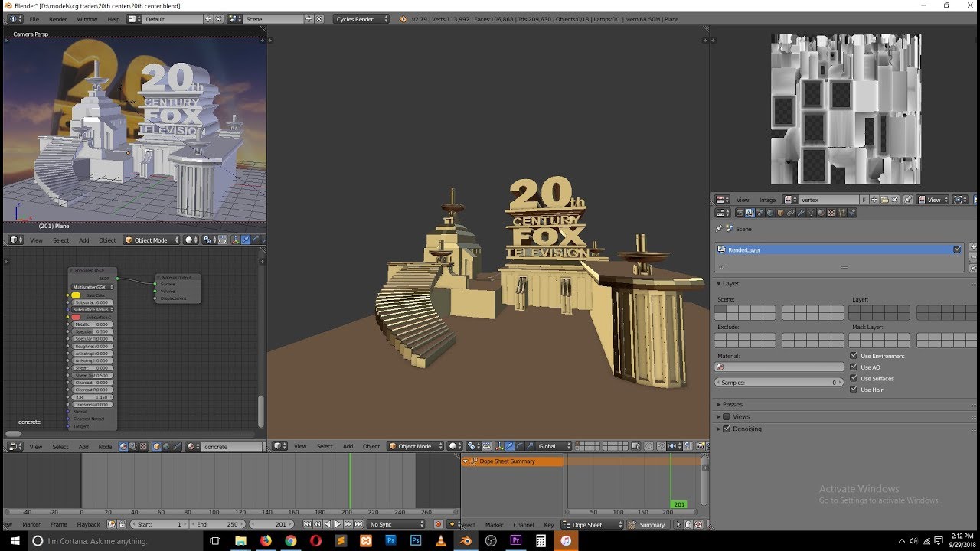The image size is (980, 551).
Task: Open No Sync playback dropdown
Action: pyautogui.click(x=396, y=524)
